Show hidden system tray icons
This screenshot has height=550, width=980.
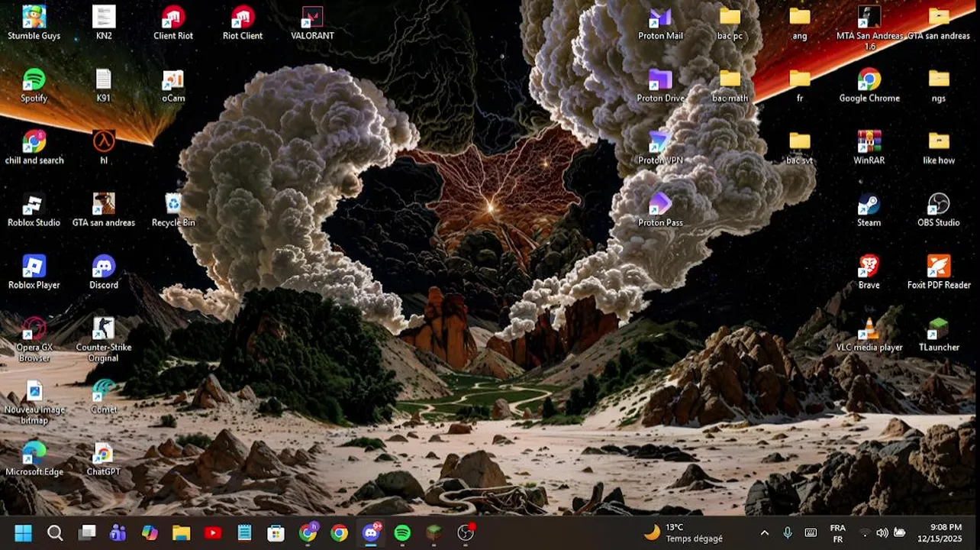tap(765, 532)
